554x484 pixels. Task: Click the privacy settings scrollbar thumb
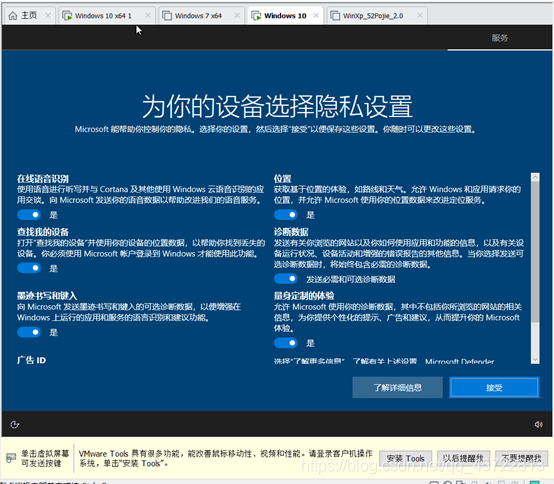(x=535, y=252)
